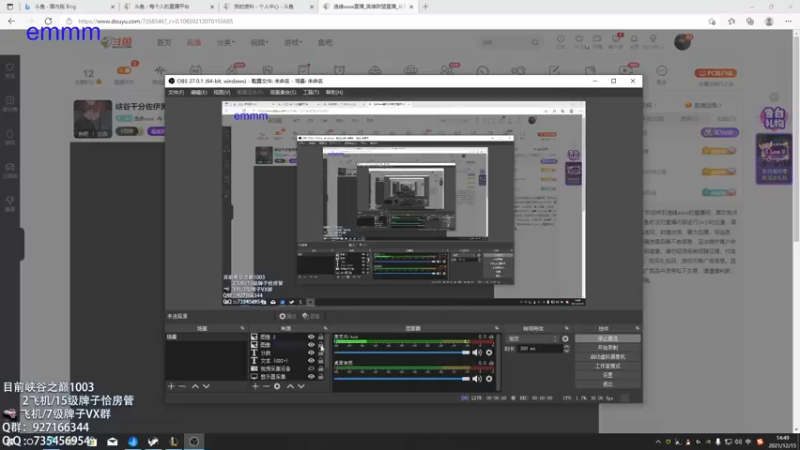This screenshot has width=800, height=450.
Task: Pop out the 来源 dock panel
Action: [326, 328]
